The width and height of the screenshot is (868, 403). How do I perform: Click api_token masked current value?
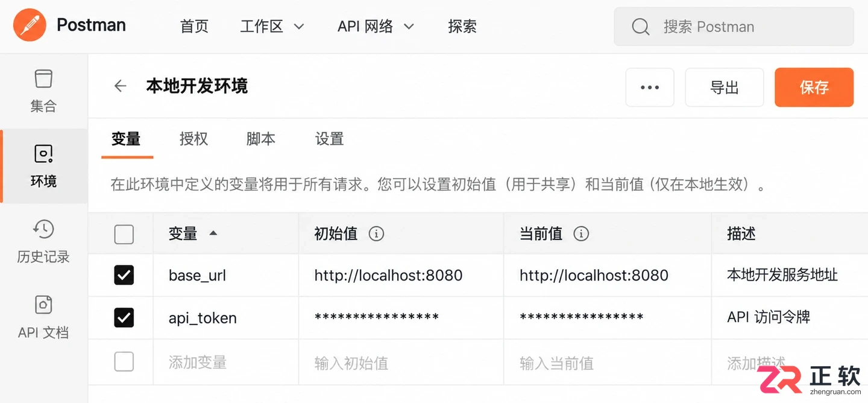582,317
